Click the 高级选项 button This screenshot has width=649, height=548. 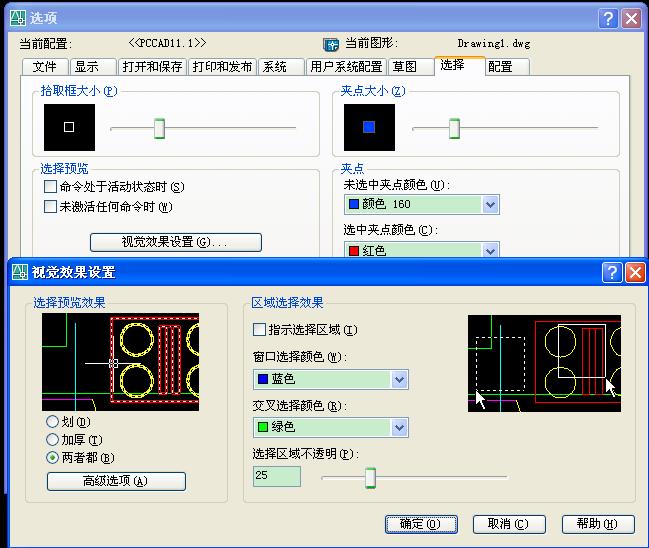point(116,481)
